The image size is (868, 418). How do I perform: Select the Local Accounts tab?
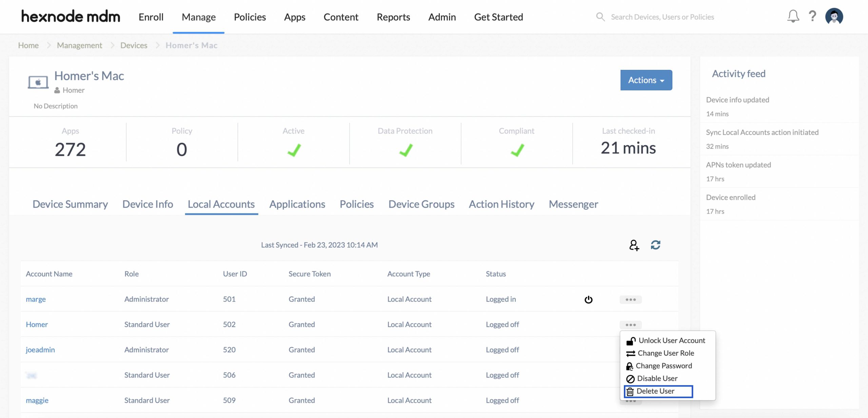[221, 204]
